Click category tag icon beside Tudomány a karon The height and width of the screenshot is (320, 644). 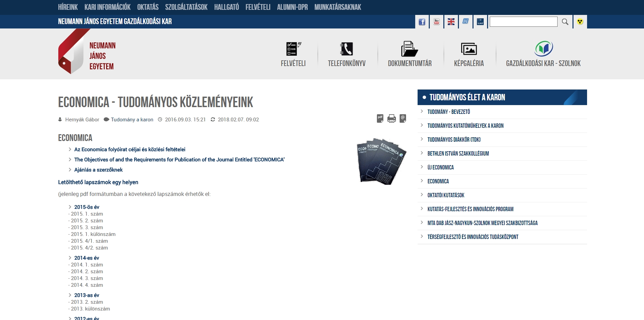coord(106,119)
